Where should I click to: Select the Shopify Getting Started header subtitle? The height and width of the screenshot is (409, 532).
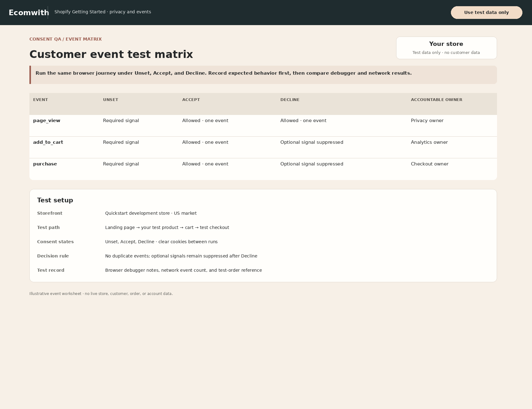[x=103, y=12]
